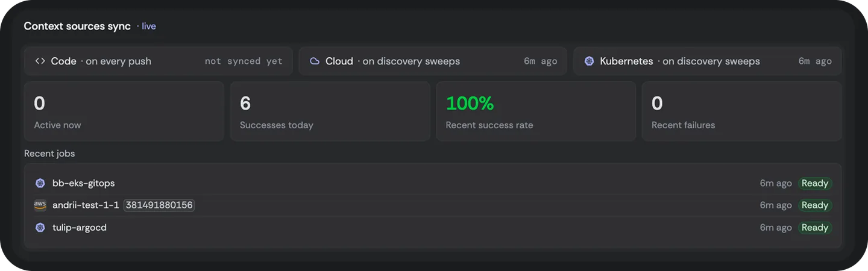This screenshot has height=271, width=868.
Task: Open the tulip-argocd job row
Action: (x=433, y=228)
